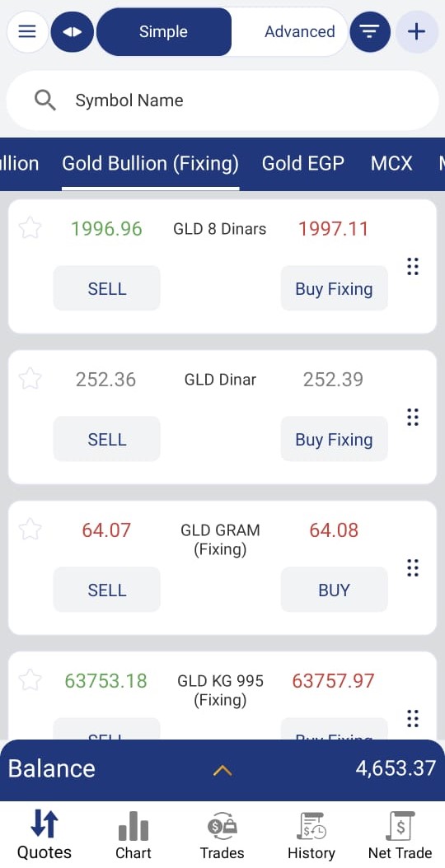Viewport: 445px width, 868px height.
Task: Expand the Balance panel chevron
Action: coord(222,770)
